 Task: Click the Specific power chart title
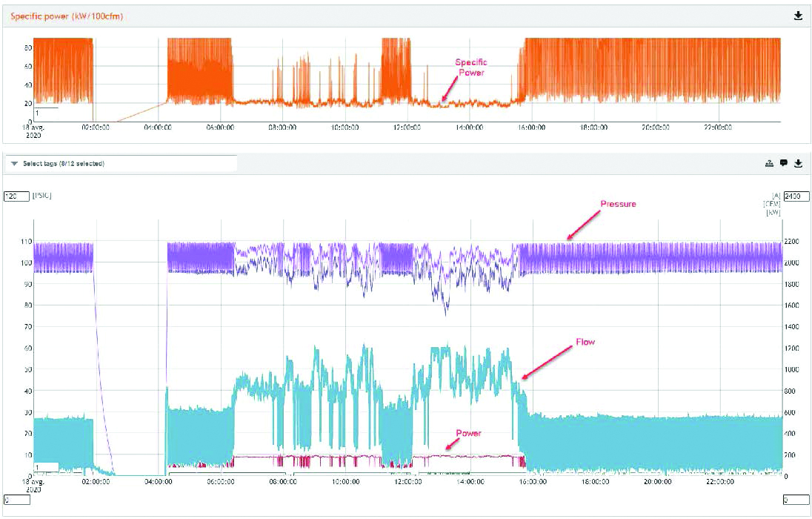click(67, 16)
